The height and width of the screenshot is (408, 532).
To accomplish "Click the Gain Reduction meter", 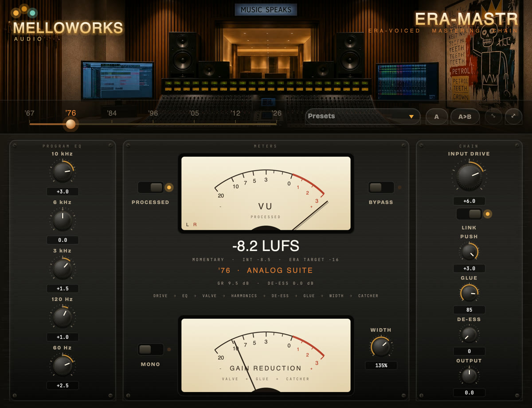I will coord(266,355).
